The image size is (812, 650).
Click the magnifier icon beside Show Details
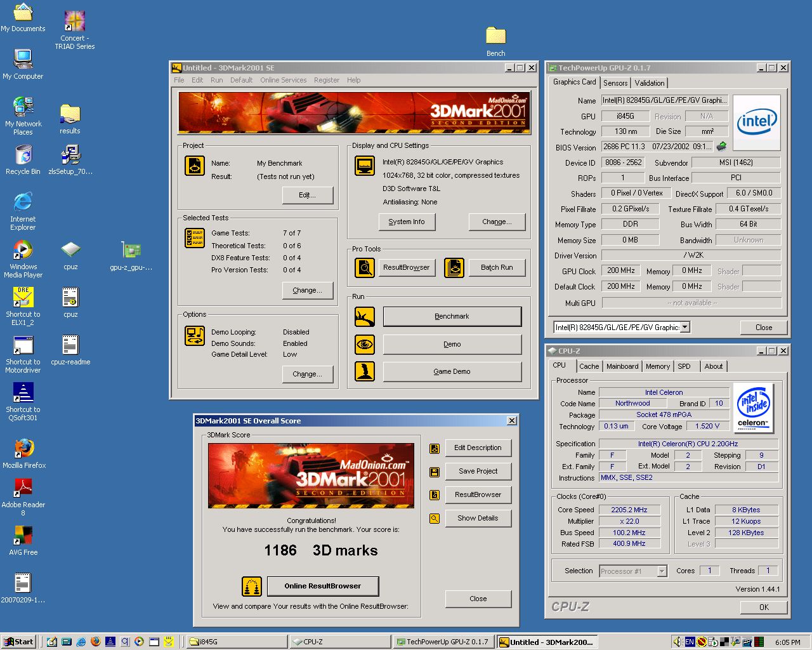(x=435, y=519)
